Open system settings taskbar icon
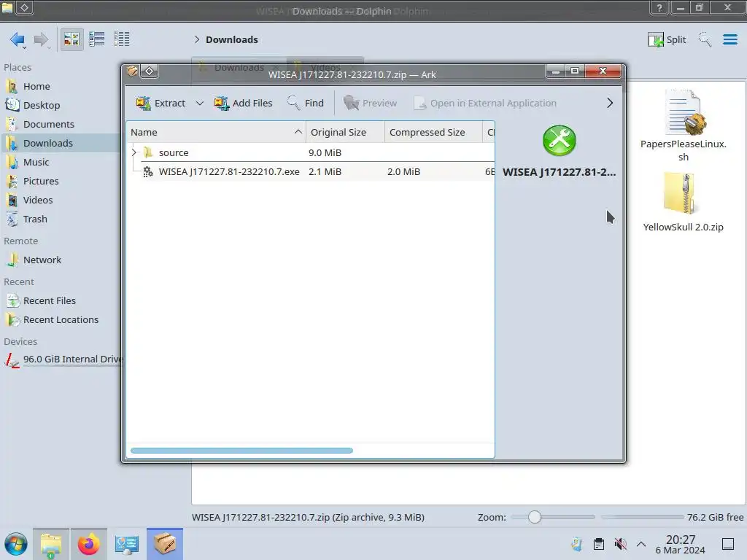 click(127, 544)
